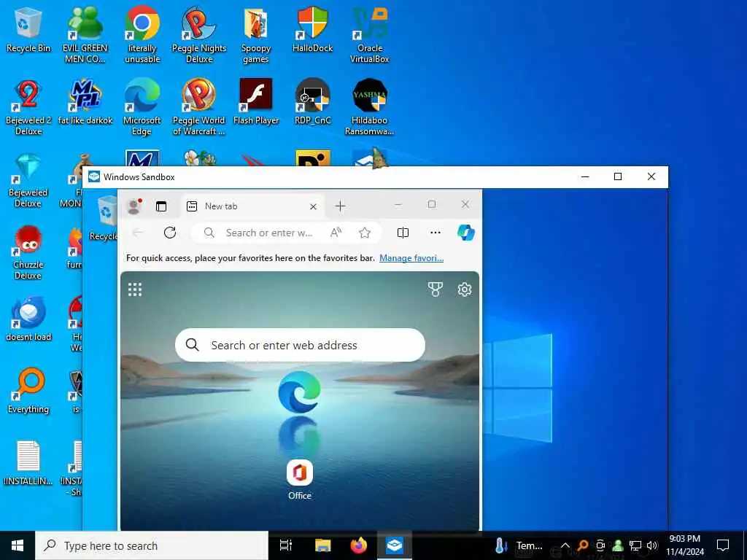Click the taskbar search box
Screen dimensions: 747x560
pyautogui.click(x=152, y=545)
